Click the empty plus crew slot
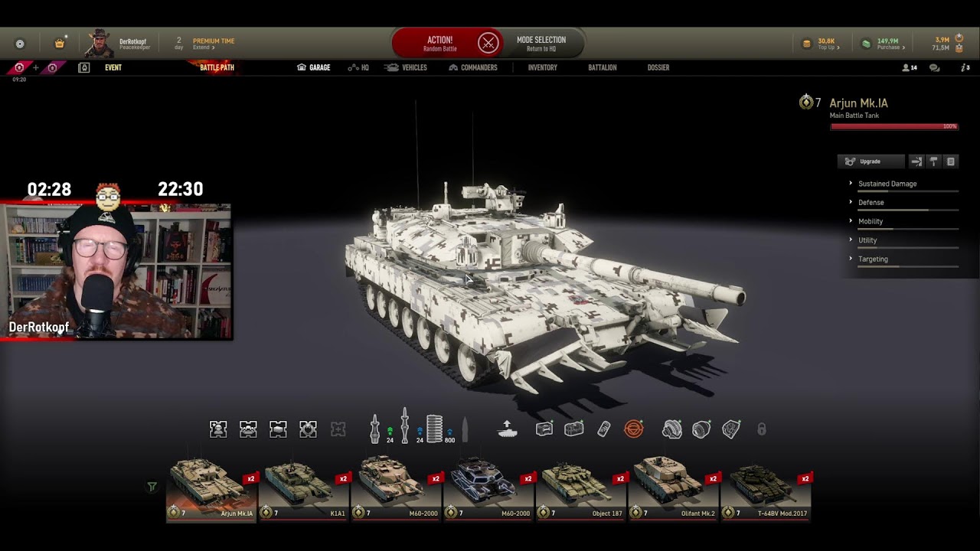 [338, 429]
